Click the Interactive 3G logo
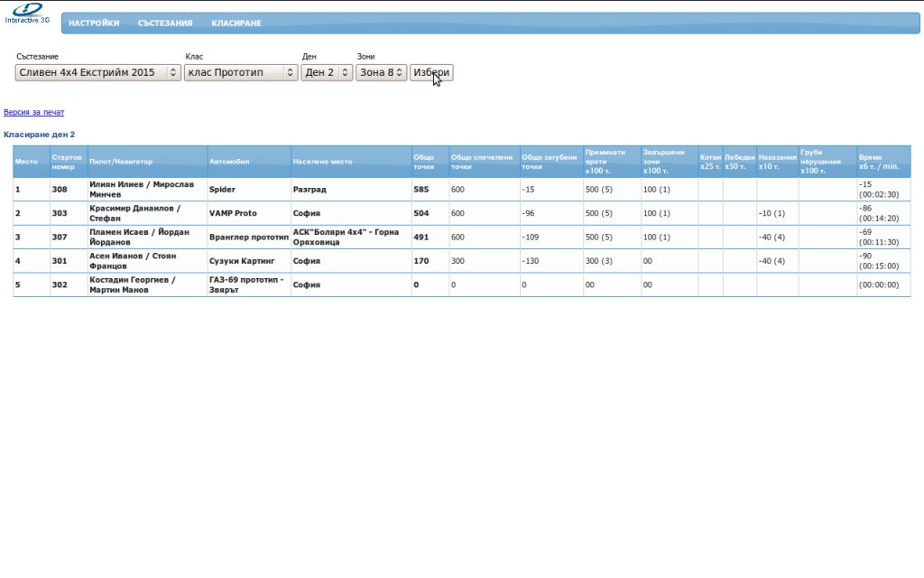 pos(27,13)
